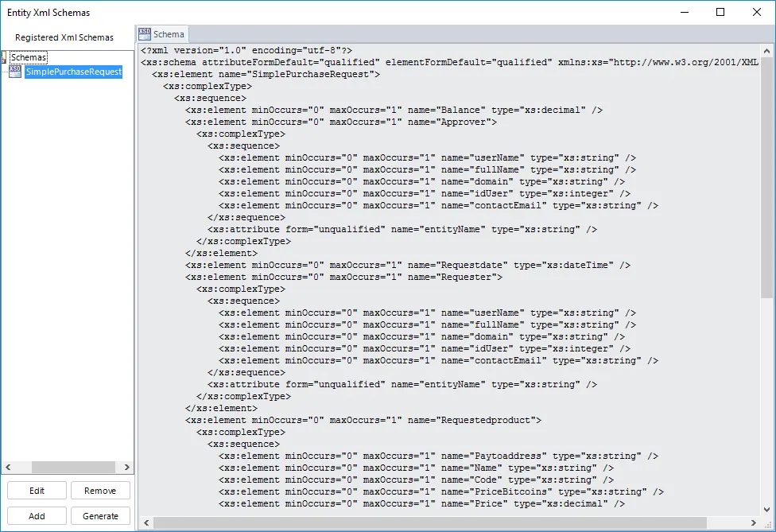Click the line with name="PriceBitcoins"
The width and height of the screenshot is (776, 532).
coord(441,492)
